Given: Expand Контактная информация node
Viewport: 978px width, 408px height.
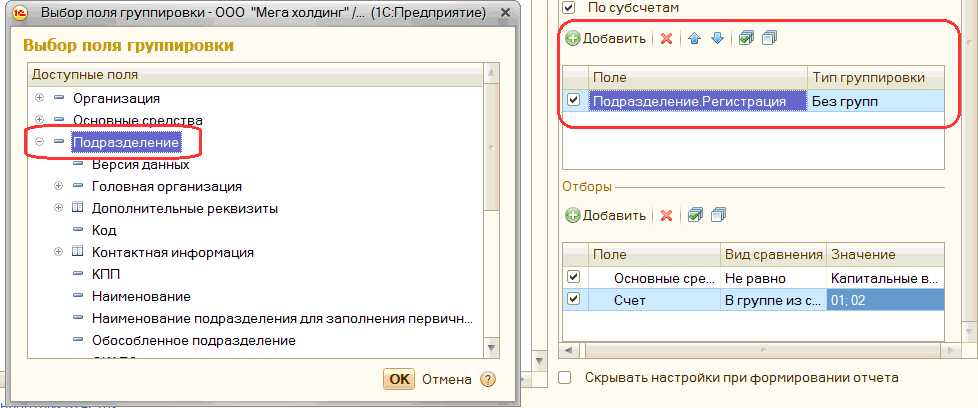Looking at the screenshot, I should 59,252.
